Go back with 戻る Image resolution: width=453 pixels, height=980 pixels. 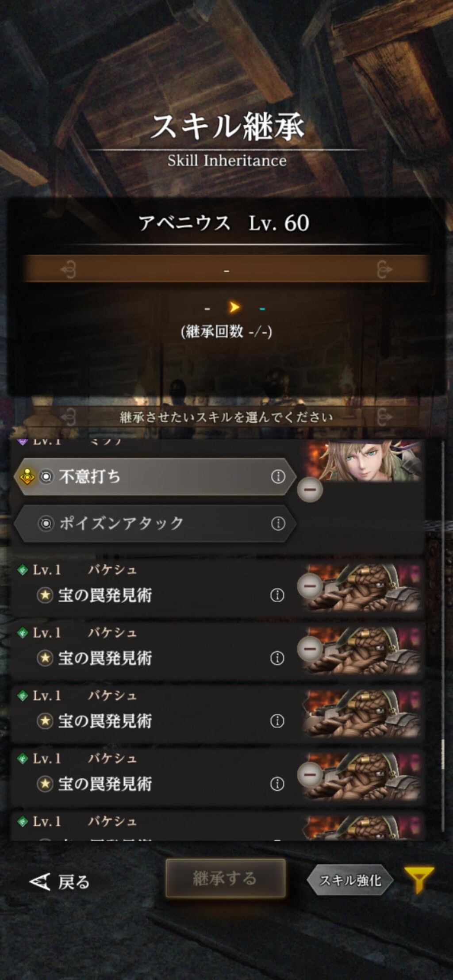60,881
